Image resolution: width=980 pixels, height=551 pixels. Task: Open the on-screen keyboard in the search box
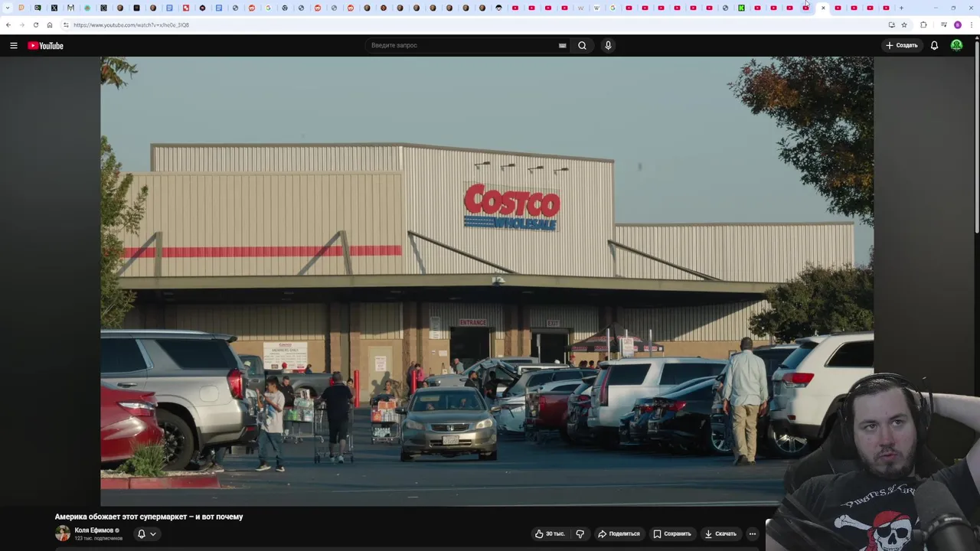[x=562, y=45]
